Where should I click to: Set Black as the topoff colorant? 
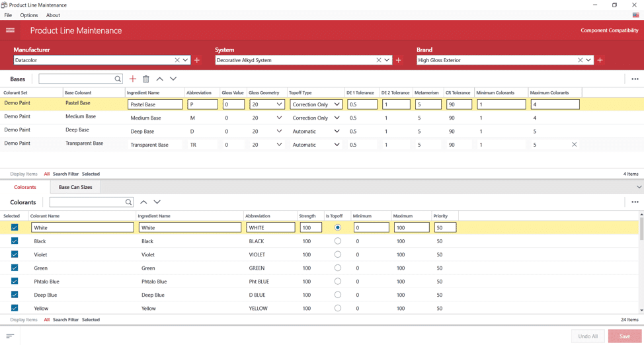tap(338, 241)
